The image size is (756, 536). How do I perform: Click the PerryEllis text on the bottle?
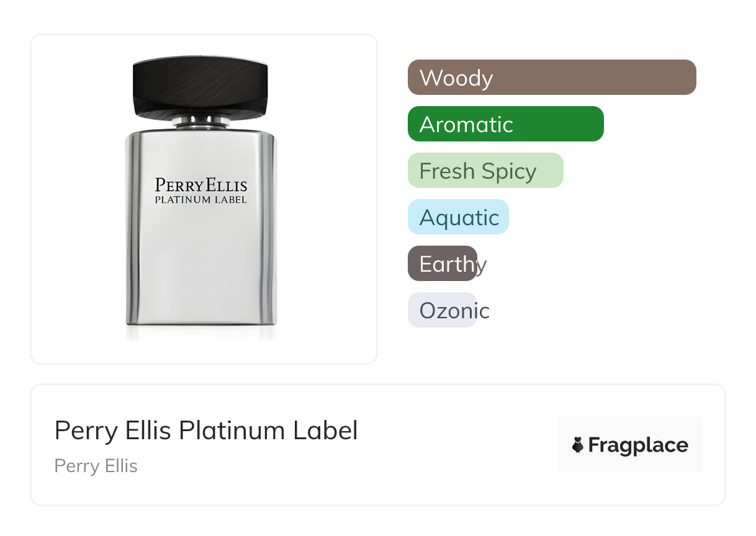[x=201, y=185]
